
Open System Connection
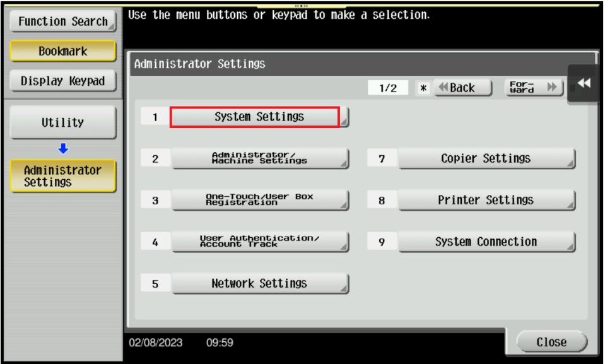486,242
